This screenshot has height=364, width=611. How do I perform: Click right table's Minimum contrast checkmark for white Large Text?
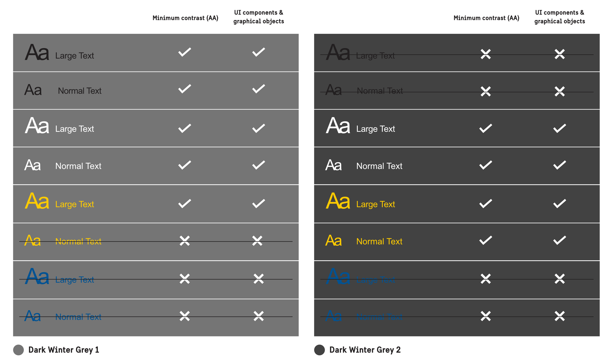click(x=485, y=128)
